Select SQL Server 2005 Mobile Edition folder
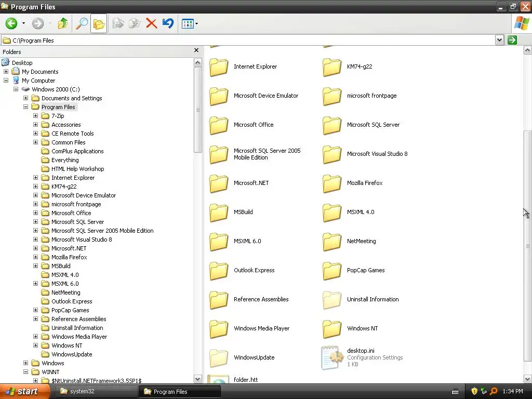The width and height of the screenshot is (532, 399). click(x=219, y=154)
